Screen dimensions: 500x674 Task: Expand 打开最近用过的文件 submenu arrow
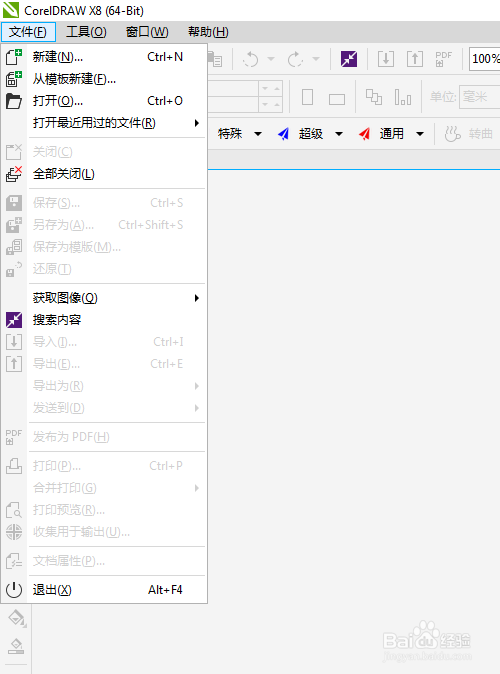196,123
